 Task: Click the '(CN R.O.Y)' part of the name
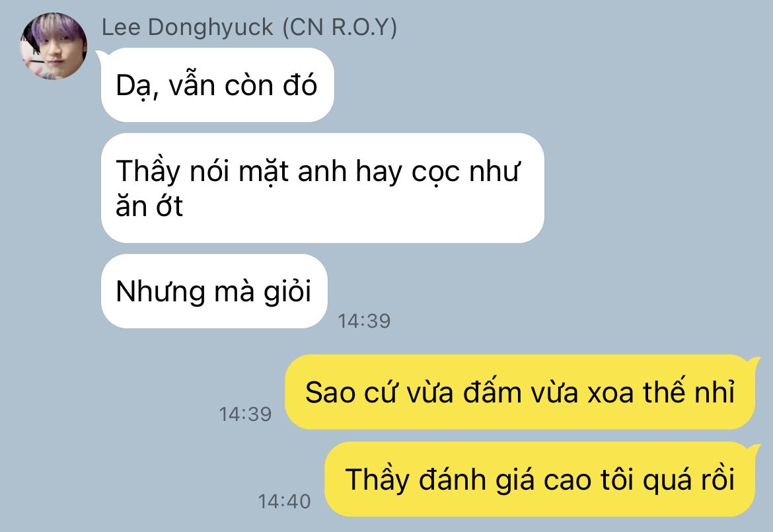click(x=340, y=27)
